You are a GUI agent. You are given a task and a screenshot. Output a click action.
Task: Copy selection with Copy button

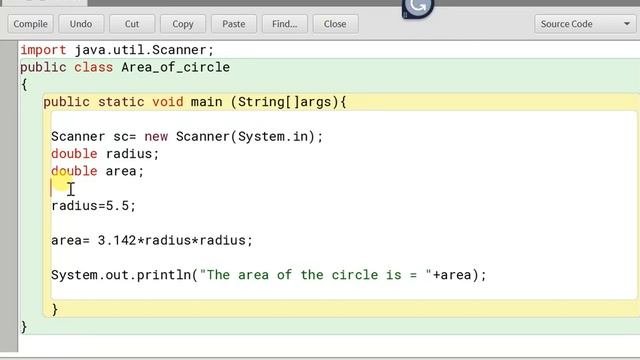pyautogui.click(x=182, y=24)
